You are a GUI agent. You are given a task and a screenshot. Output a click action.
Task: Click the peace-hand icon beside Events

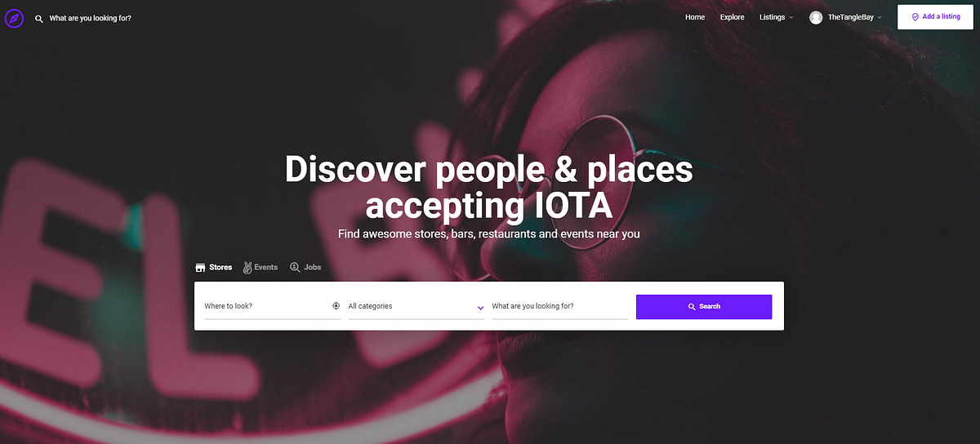pyautogui.click(x=247, y=268)
